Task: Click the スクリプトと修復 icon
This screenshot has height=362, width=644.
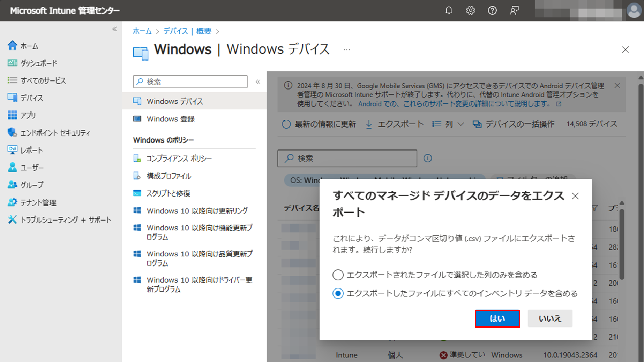Action: pyautogui.click(x=137, y=193)
